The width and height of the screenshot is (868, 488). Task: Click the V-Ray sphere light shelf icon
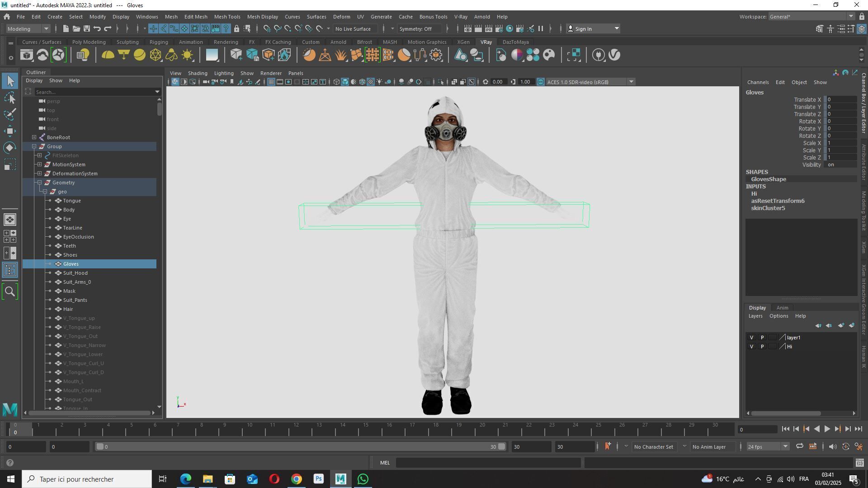[x=140, y=55]
